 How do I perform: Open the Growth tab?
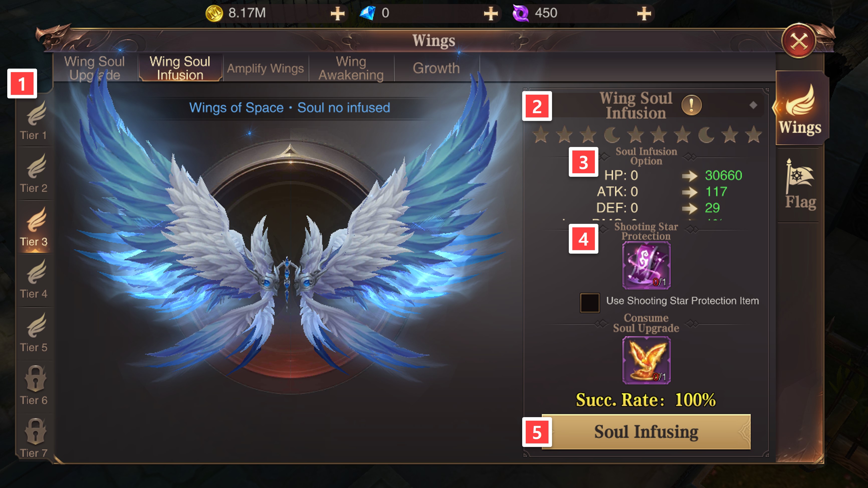coord(436,68)
